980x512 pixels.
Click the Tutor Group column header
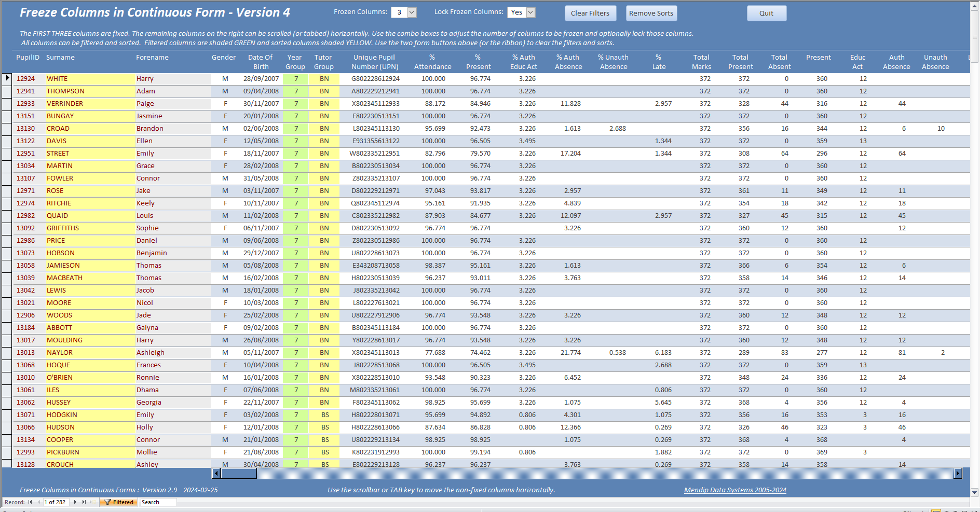[x=323, y=62]
